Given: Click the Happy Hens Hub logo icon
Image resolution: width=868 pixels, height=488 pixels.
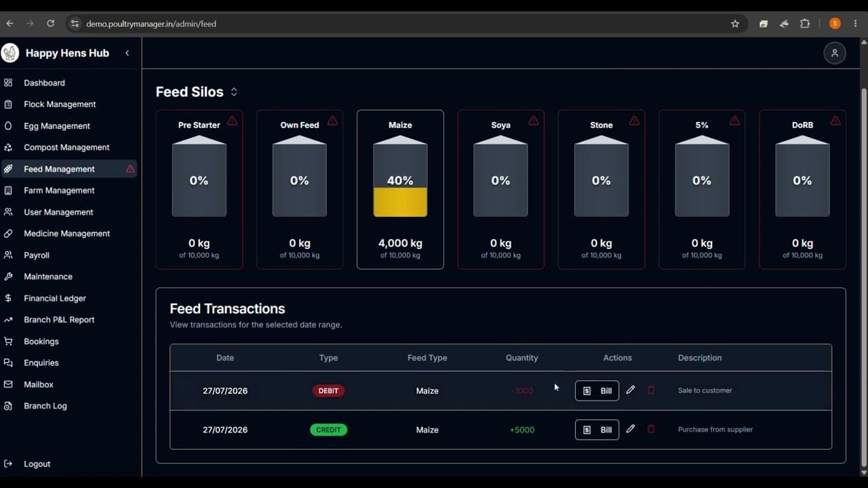Looking at the screenshot, I should coord(10,53).
